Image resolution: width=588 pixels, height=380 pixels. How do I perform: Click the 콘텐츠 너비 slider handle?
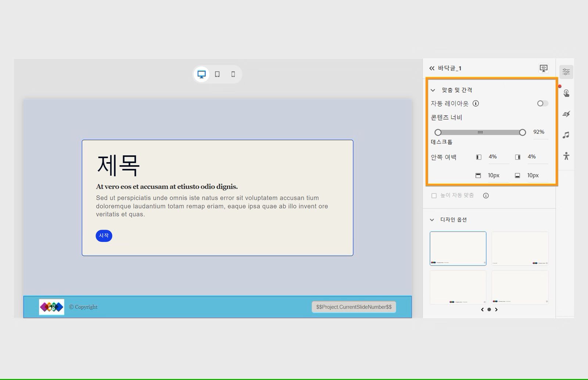523,132
